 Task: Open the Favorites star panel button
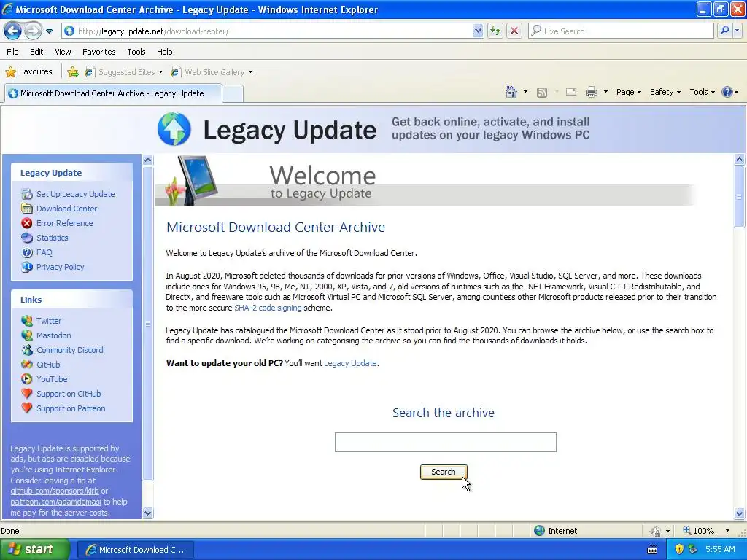click(x=28, y=72)
